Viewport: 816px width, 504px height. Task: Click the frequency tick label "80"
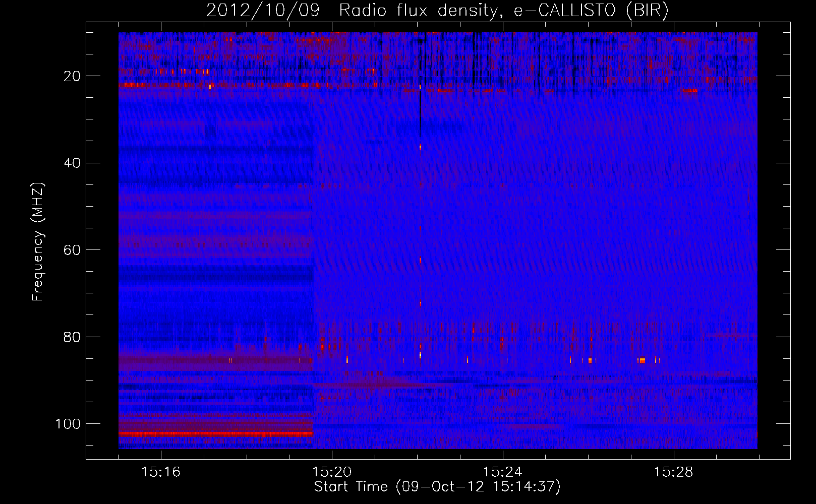point(72,337)
